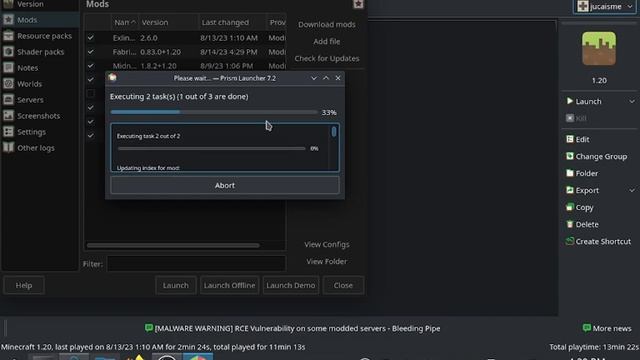Click Download mods
This screenshot has width=640, height=360.
[327, 24]
